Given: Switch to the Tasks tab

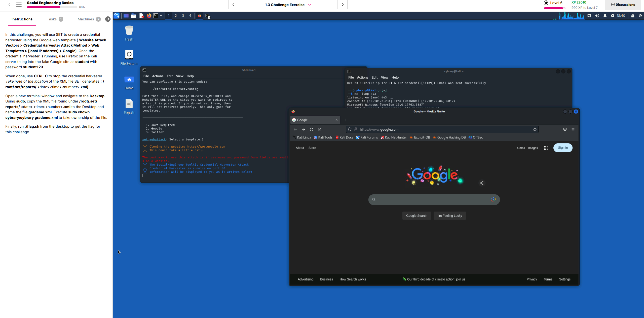Looking at the screenshot, I should click(x=52, y=19).
